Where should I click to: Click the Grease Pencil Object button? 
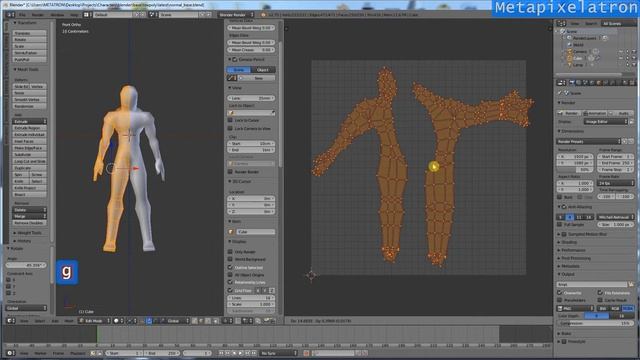pyautogui.click(x=263, y=70)
